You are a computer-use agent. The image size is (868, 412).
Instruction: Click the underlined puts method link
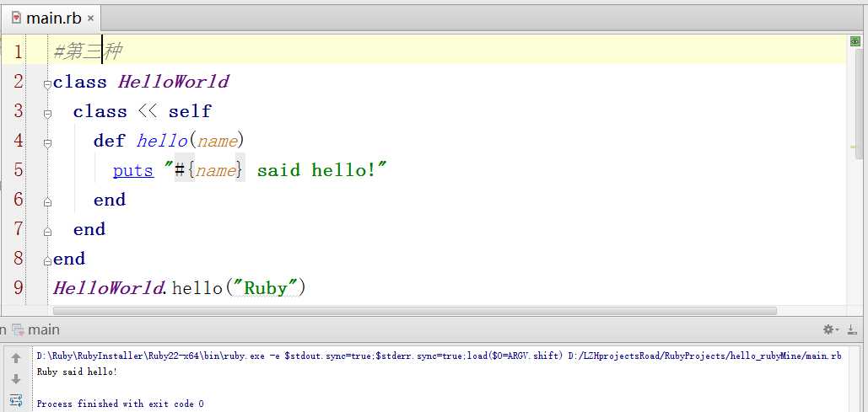click(133, 170)
